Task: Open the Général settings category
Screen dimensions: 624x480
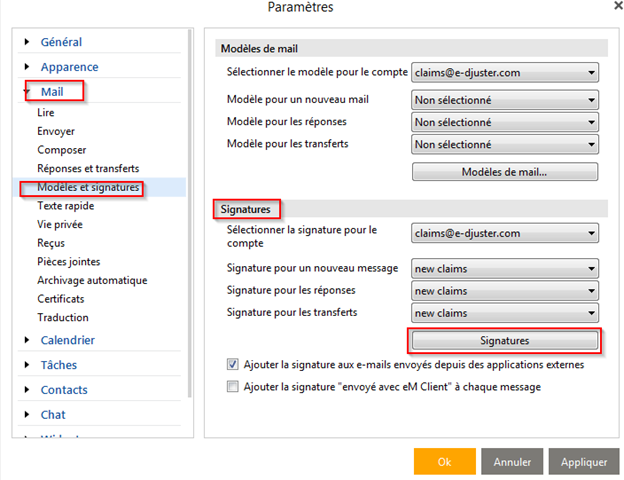Action: pos(61,42)
